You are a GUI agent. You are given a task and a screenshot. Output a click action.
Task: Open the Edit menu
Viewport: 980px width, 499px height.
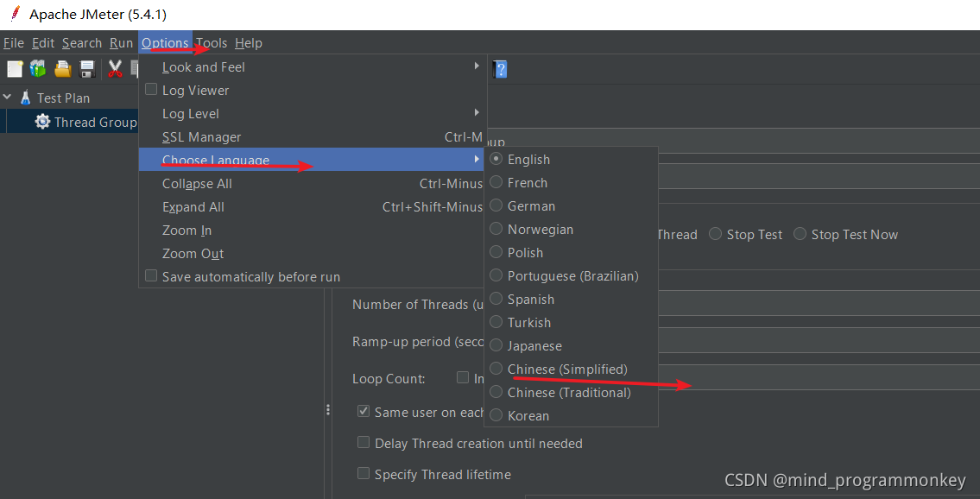[x=43, y=43]
